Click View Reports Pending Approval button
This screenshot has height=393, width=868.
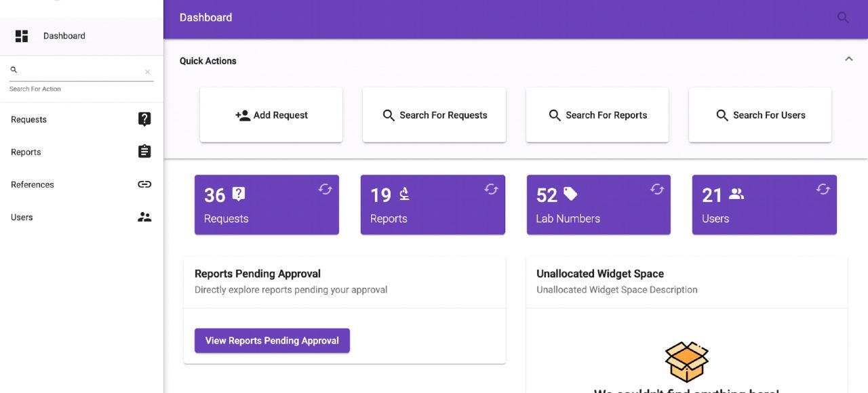272,341
